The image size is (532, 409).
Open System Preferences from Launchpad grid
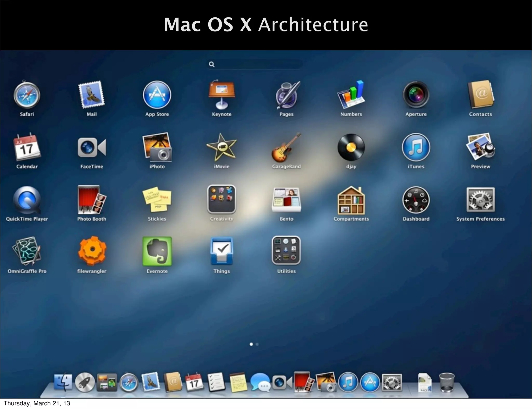[x=481, y=199]
